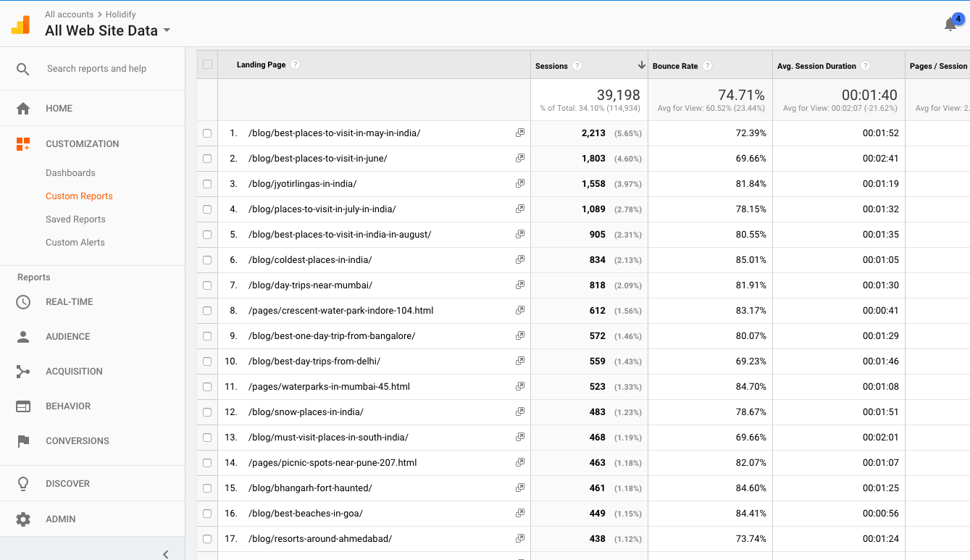The image size is (970, 560).
Task: Open the notifications bell
Action: (x=950, y=25)
